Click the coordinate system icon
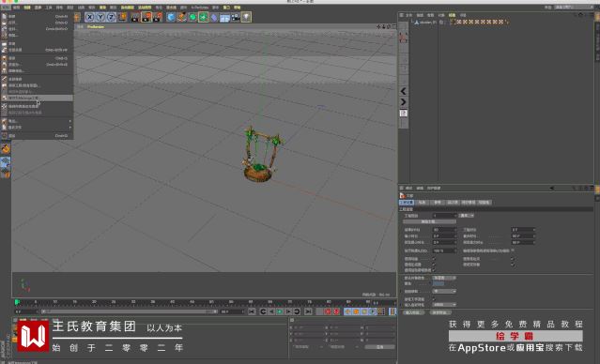 (122, 17)
